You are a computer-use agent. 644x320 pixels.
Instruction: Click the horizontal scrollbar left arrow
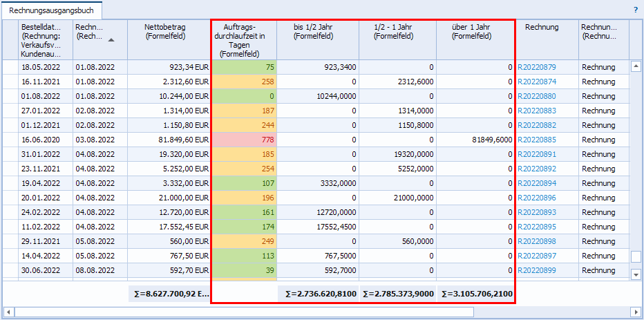(x=8, y=312)
